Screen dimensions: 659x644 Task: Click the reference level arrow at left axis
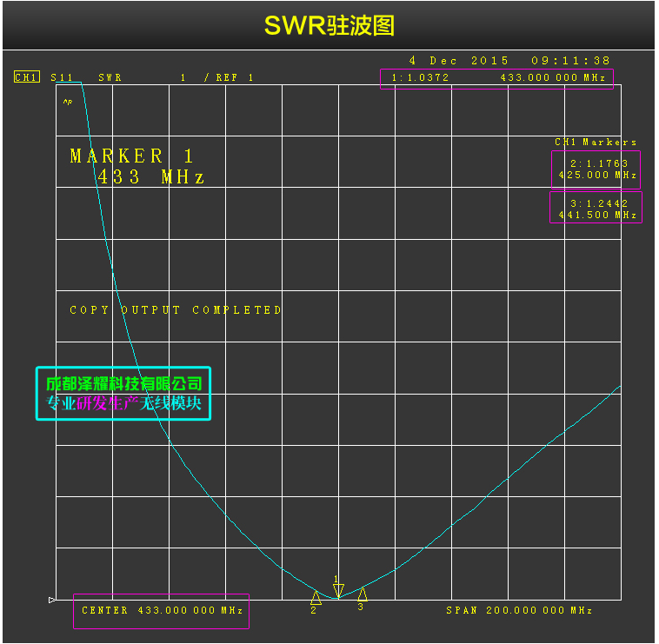[51, 600]
